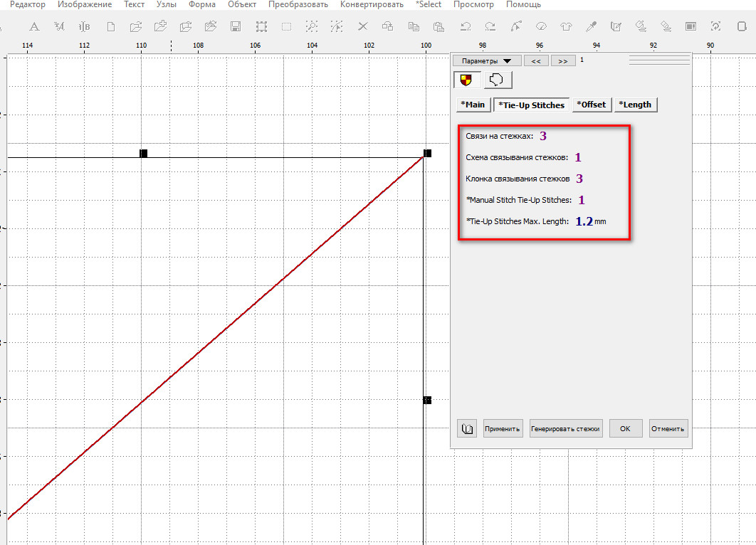Edit Связи на стежках value 3
This screenshot has height=545, width=756.
coord(543,136)
